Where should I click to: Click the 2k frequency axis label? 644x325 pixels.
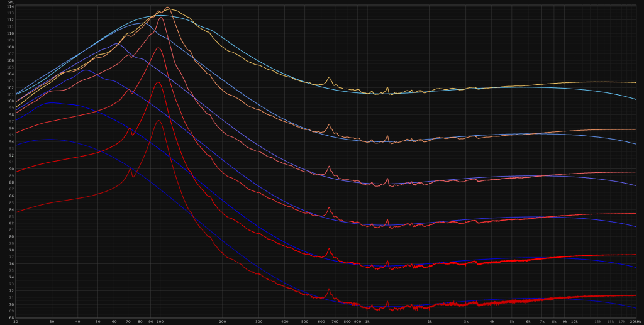pos(430,321)
